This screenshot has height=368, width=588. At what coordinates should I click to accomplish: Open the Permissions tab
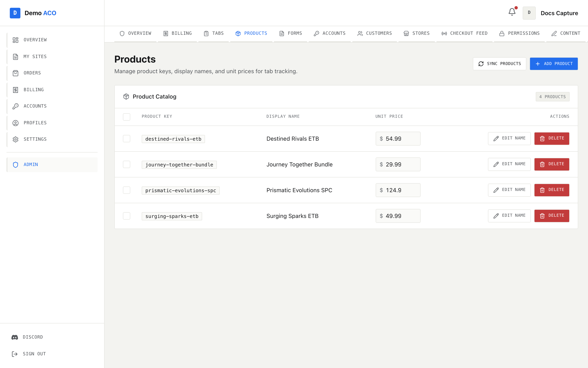519,34
